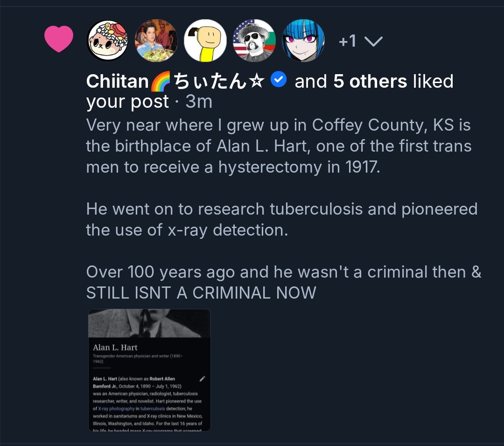Viewport: 504px width, 446px height.
Task: Click the 3m timestamp
Action: pyautogui.click(x=199, y=102)
